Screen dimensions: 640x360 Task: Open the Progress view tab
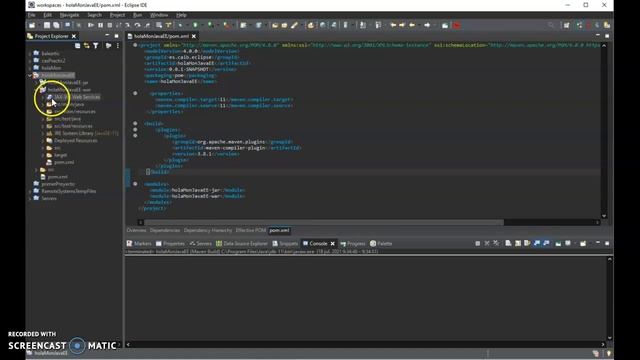[353, 243]
